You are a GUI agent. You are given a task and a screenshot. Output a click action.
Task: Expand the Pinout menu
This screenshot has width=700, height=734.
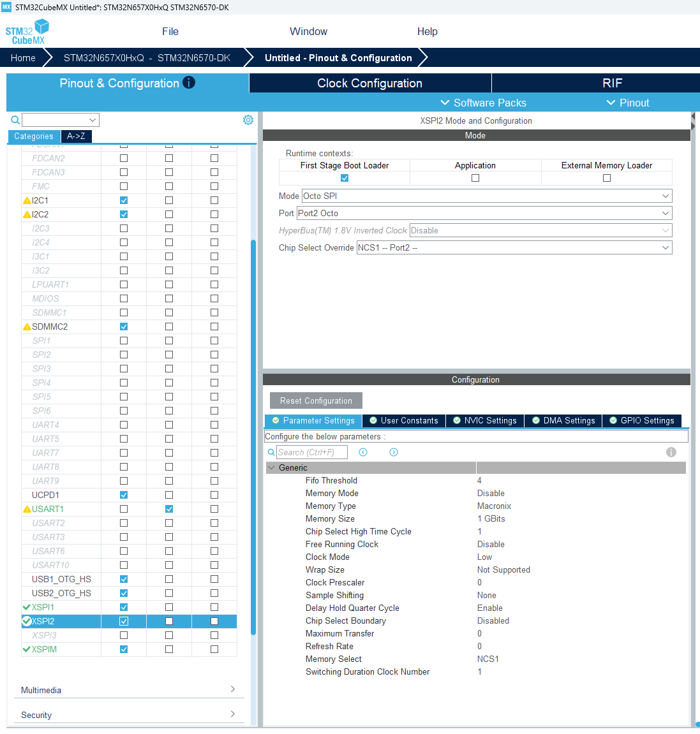pos(628,103)
